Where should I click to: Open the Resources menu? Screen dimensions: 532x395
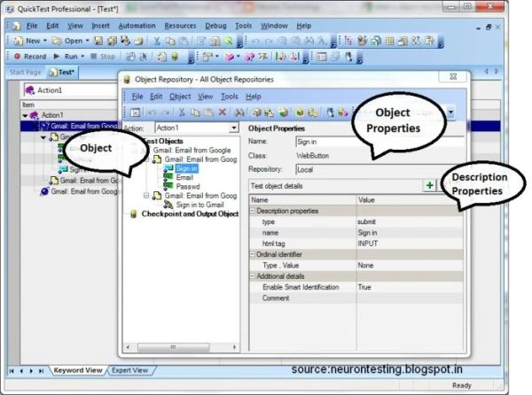pos(180,26)
